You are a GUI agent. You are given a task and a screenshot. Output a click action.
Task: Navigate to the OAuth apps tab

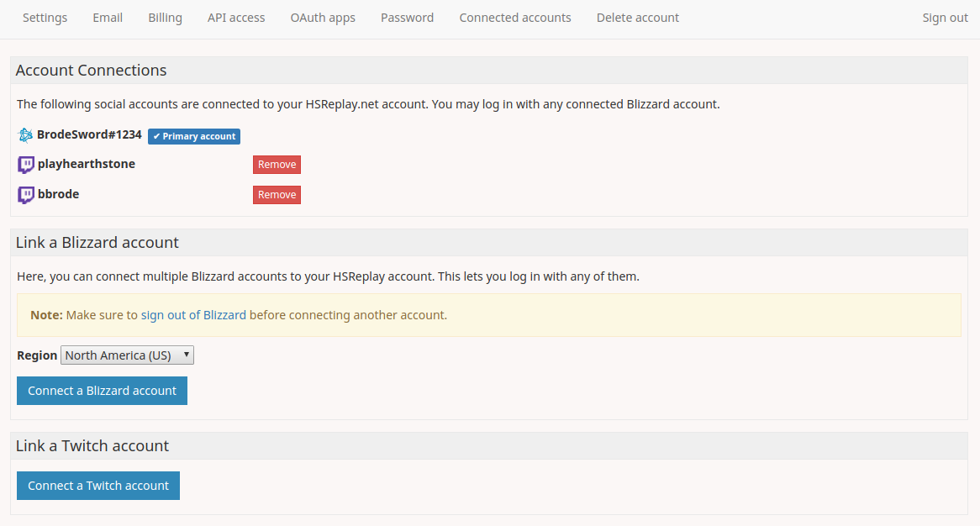(323, 18)
